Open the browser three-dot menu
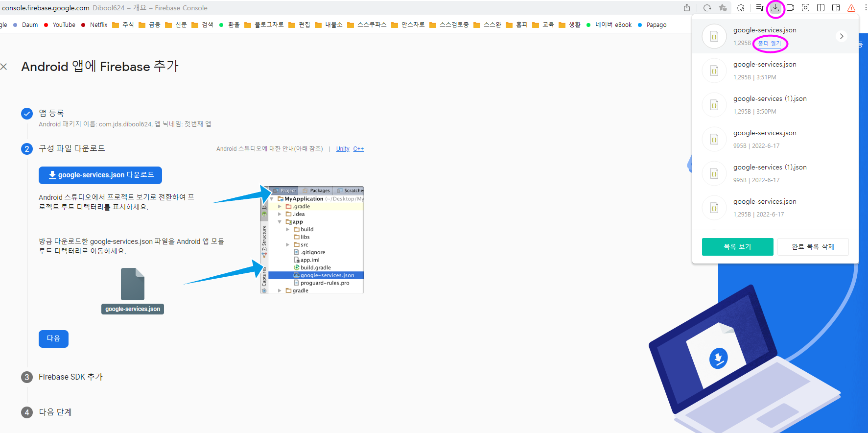This screenshot has width=868, height=433. pyautogui.click(x=865, y=8)
